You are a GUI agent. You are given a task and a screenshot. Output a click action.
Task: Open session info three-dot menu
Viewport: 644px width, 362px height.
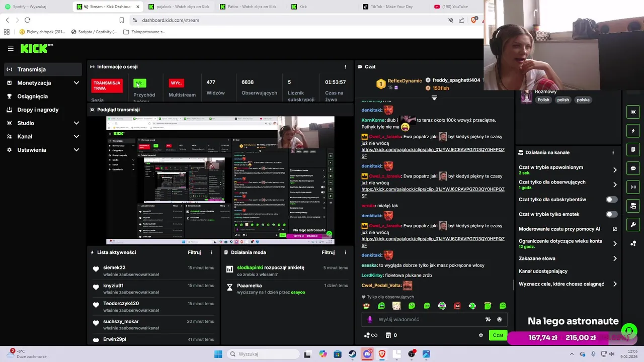pos(345,66)
